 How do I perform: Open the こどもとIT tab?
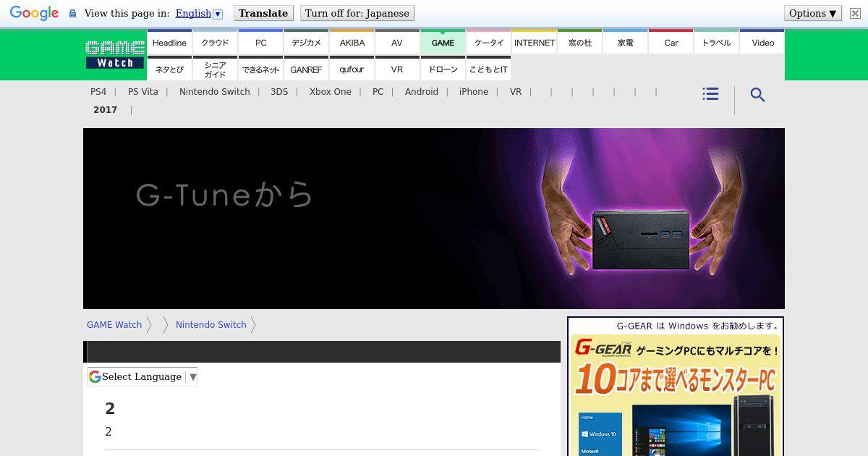[488, 69]
